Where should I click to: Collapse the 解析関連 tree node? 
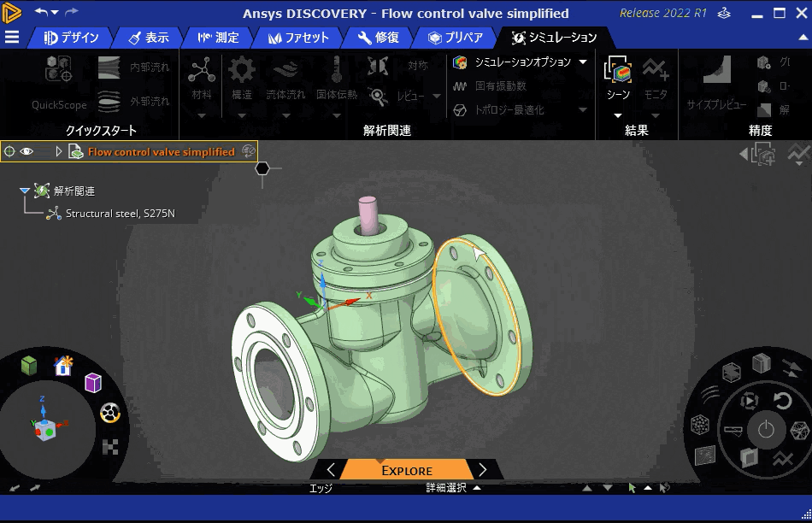pyautogui.click(x=24, y=191)
